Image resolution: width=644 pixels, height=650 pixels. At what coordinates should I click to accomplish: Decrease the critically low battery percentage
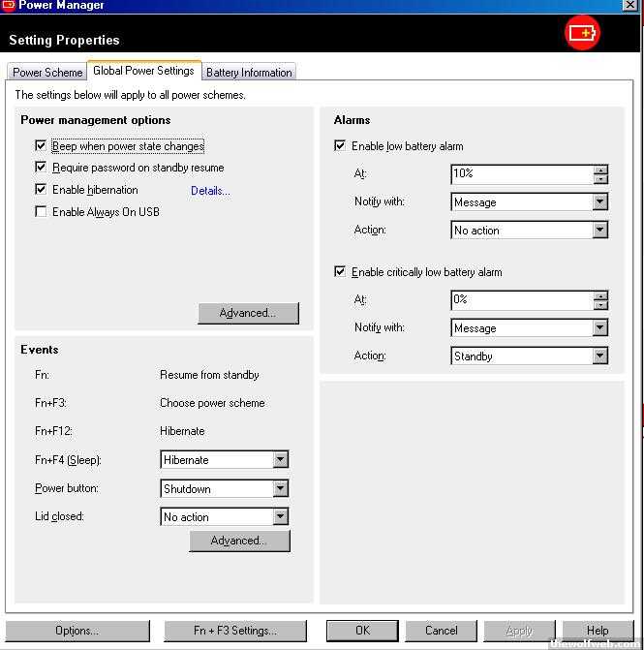[600, 305]
